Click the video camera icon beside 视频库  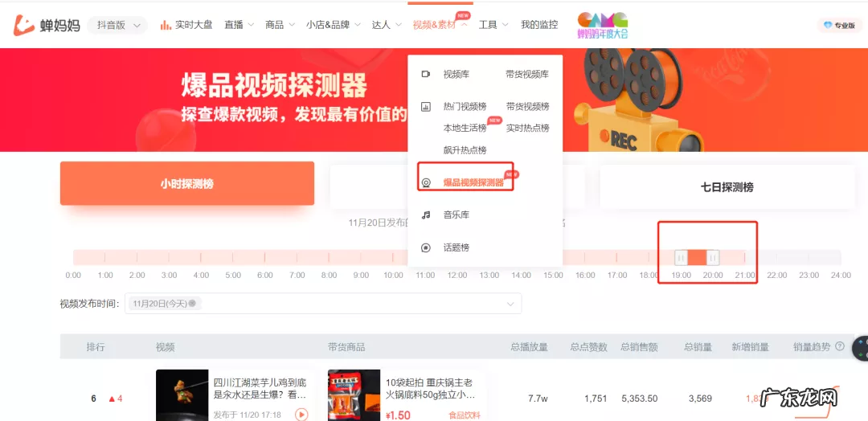click(x=426, y=74)
